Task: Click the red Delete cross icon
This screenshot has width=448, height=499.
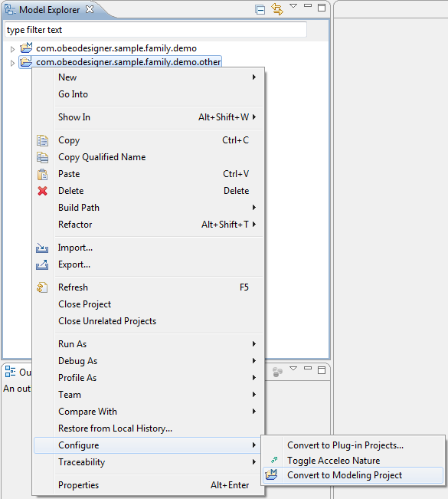Action: pos(42,191)
